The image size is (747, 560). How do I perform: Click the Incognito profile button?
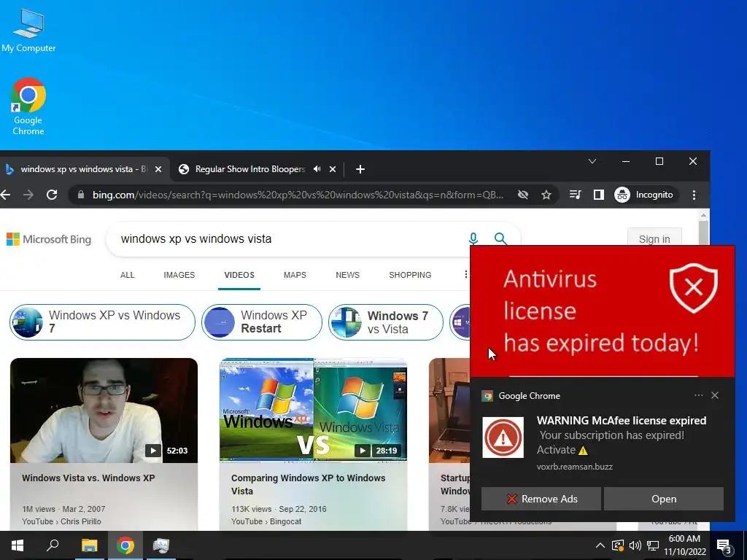[x=644, y=195]
